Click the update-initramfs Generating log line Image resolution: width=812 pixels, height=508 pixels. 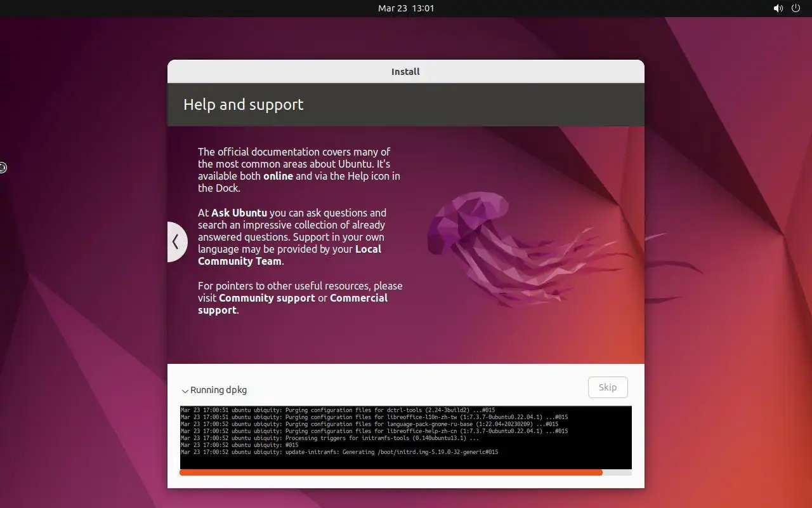coord(339,452)
